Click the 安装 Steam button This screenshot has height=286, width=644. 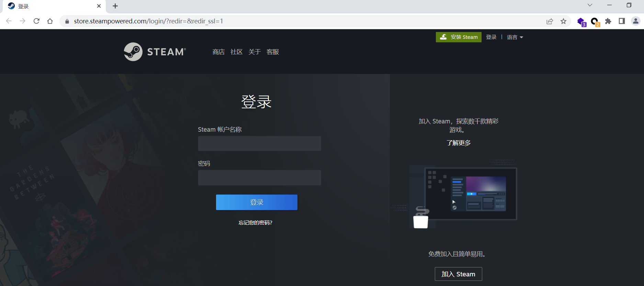[459, 37]
